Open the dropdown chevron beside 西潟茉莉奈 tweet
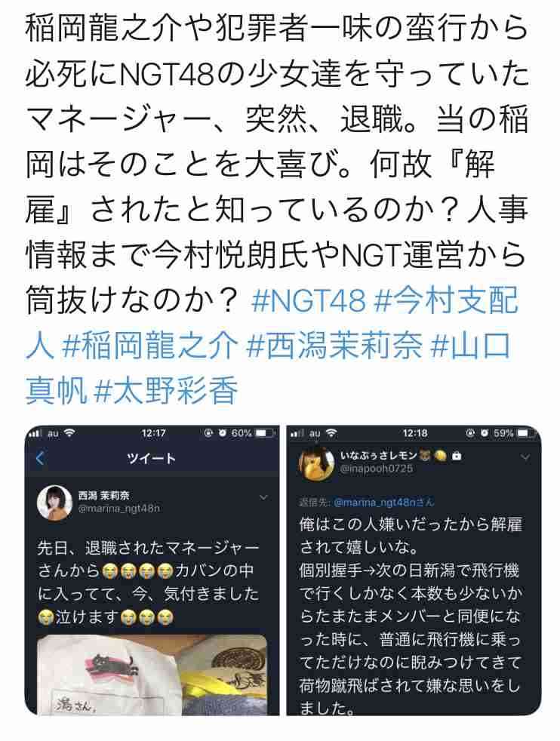Screen dimensions: 560x741 point(263,497)
